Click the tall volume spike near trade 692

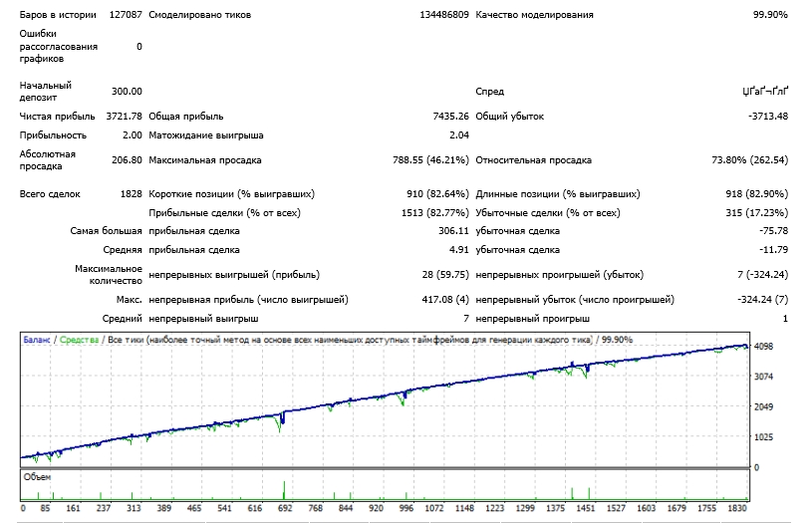[284, 490]
